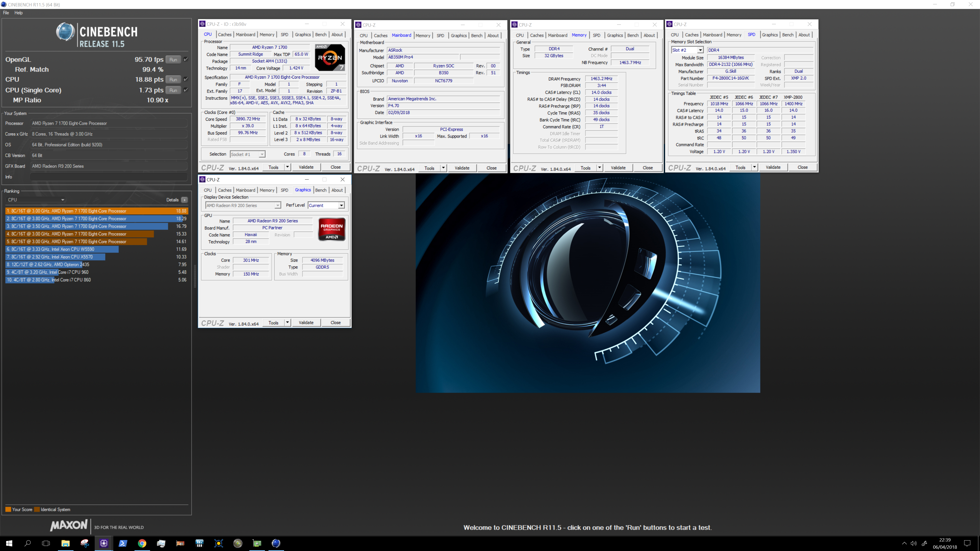Open the blue-yellow star taskbar app
This screenshot has width=980, height=551.
(218, 543)
